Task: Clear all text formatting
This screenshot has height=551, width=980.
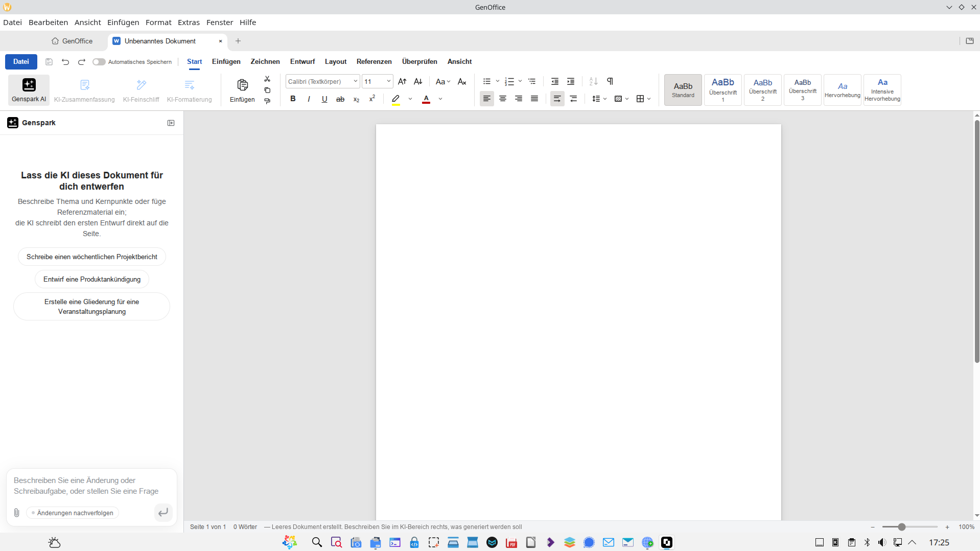Action: coord(462,82)
